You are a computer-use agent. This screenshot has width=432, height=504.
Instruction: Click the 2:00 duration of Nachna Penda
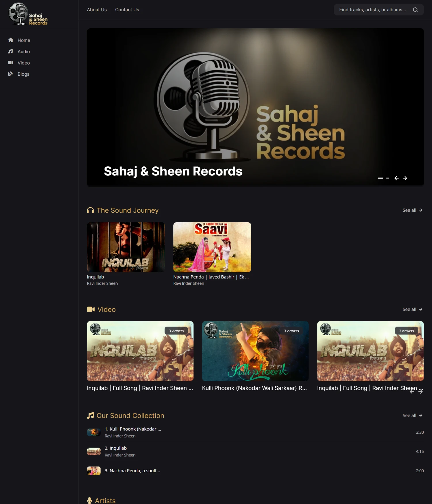(x=420, y=471)
